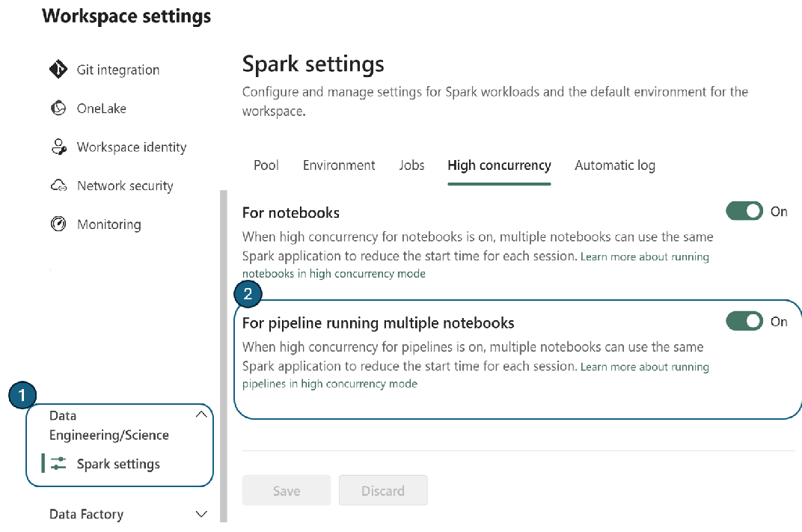Image resolution: width=802 pixels, height=532 pixels.
Task: Select the Jobs tab
Action: [x=411, y=165]
